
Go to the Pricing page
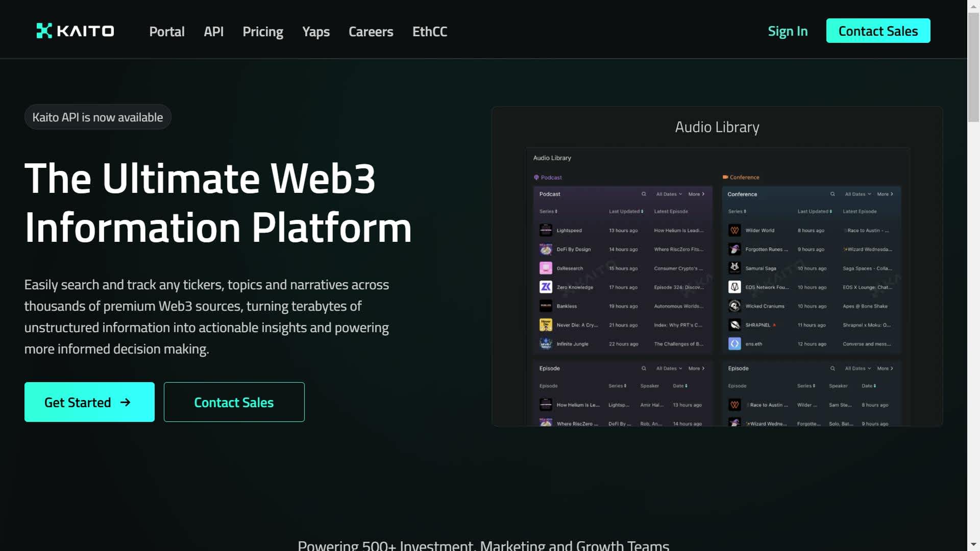click(x=263, y=32)
